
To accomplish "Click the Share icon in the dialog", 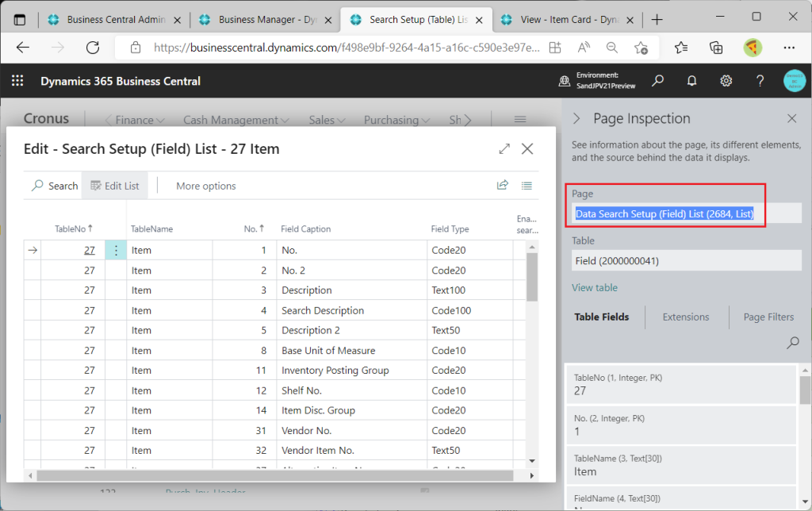I will tap(502, 186).
